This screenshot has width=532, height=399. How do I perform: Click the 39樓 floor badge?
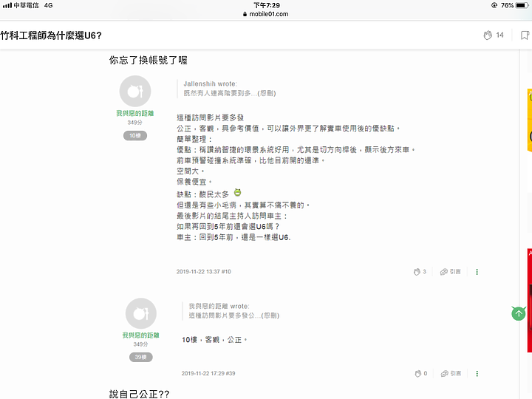tap(141, 358)
